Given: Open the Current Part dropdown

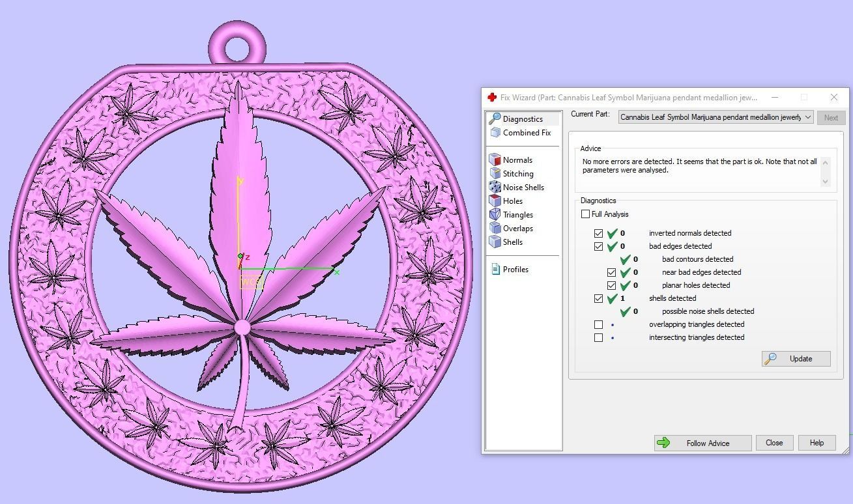Looking at the screenshot, I should [716, 117].
